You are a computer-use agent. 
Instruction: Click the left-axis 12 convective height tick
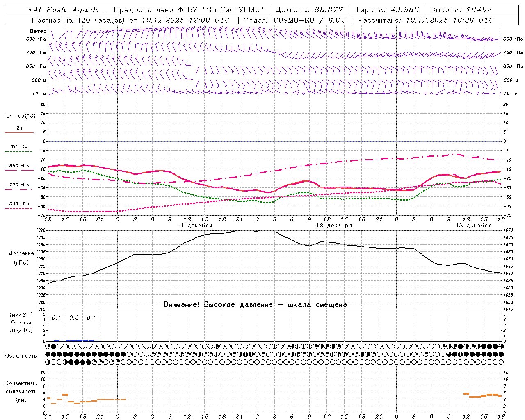[x=43, y=372]
